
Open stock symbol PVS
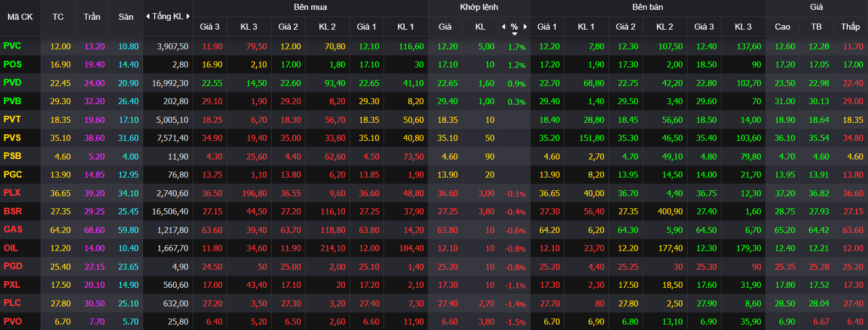pyautogui.click(x=12, y=138)
